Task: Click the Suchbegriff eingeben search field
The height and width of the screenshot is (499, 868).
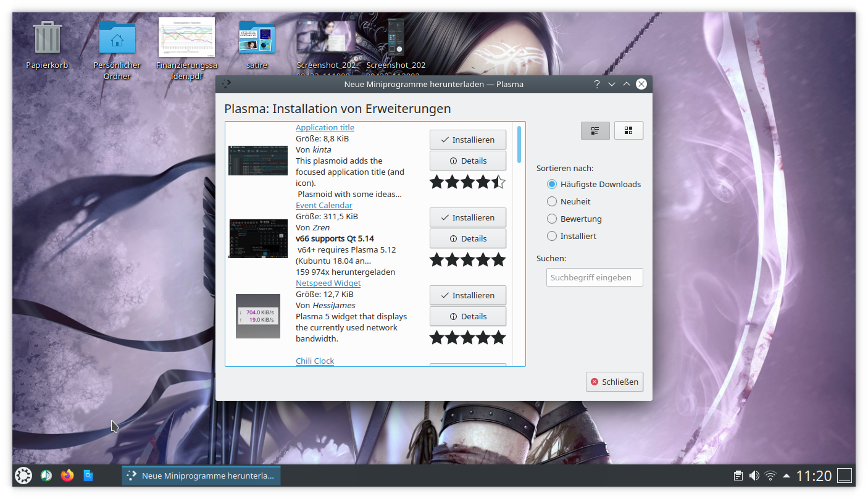Action: coord(595,277)
